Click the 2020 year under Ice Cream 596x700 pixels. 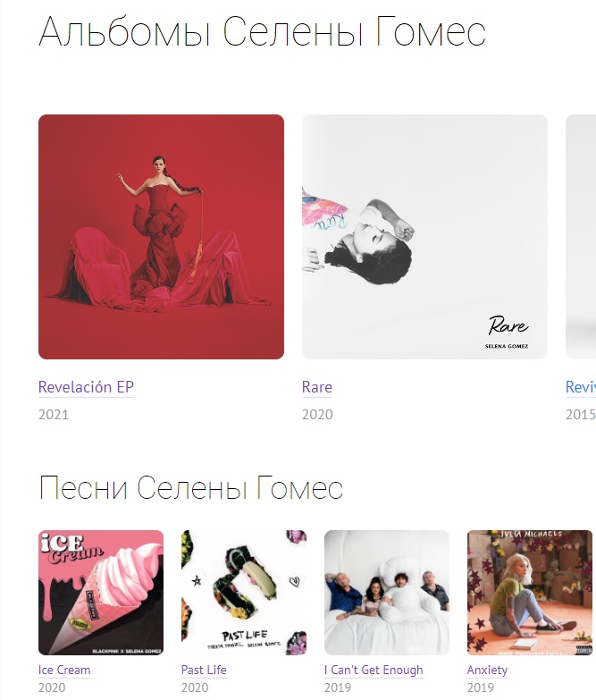[52, 687]
